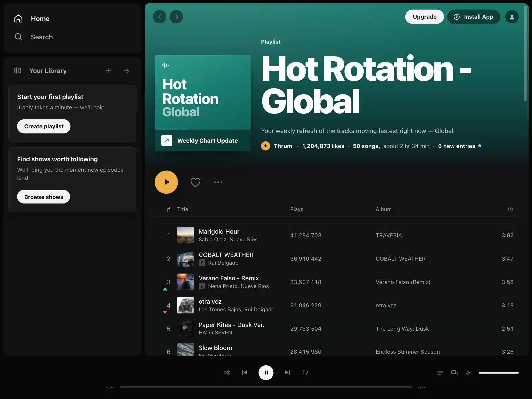Click duration 3:47 of COBALT WEATHER
This screenshot has height=399, width=532.
507,259
